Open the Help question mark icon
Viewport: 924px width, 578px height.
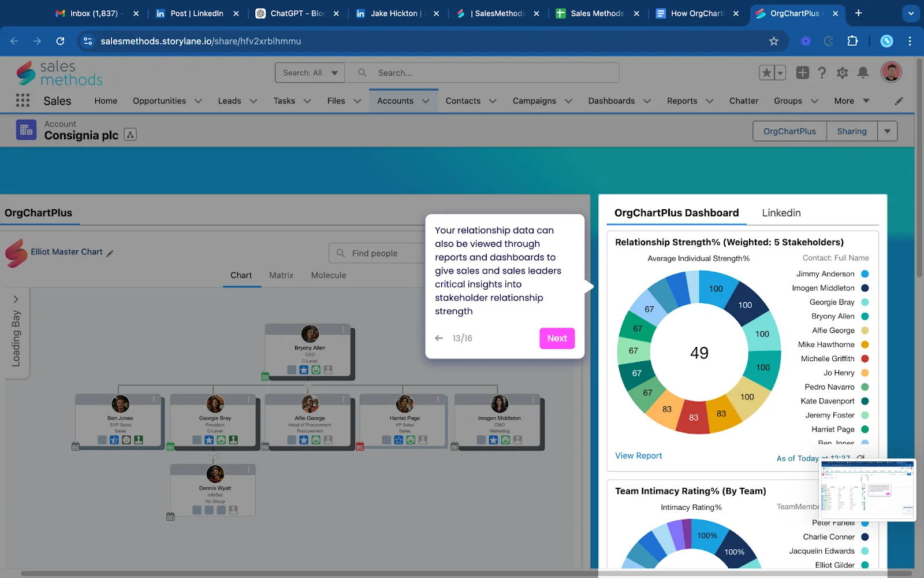[x=822, y=72]
